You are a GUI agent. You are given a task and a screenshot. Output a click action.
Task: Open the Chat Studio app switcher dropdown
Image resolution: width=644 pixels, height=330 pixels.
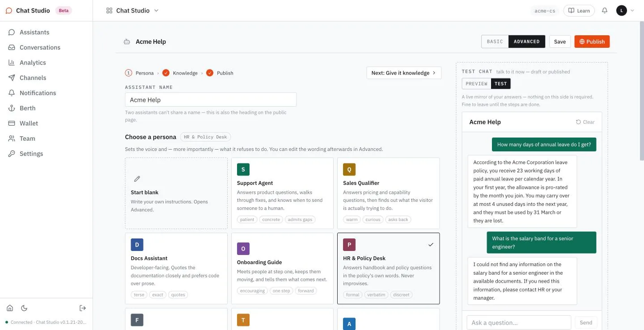point(132,11)
